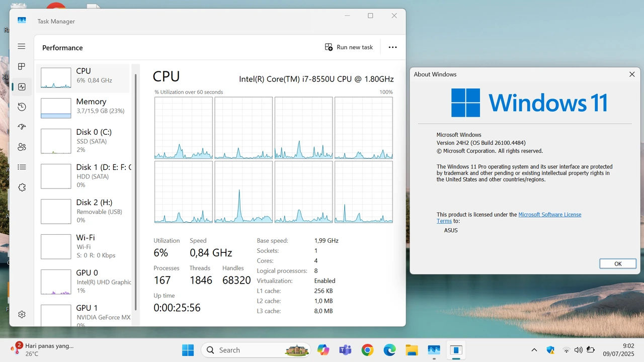Open Startup apps page icon
This screenshot has height=362, width=644.
[x=22, y=127]
